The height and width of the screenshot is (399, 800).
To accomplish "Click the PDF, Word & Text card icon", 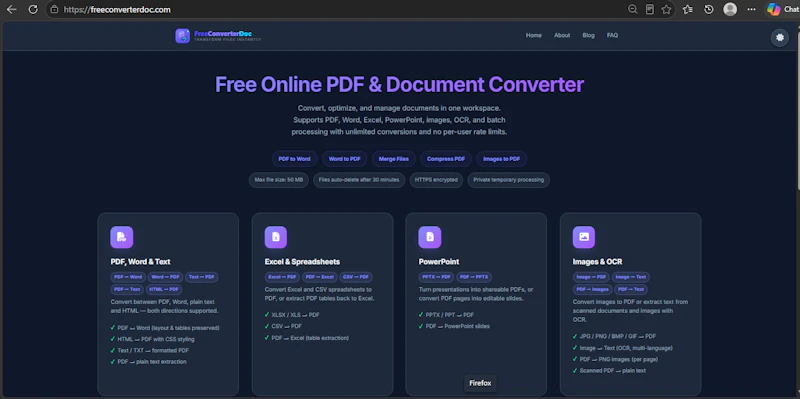I will (121, 237).
